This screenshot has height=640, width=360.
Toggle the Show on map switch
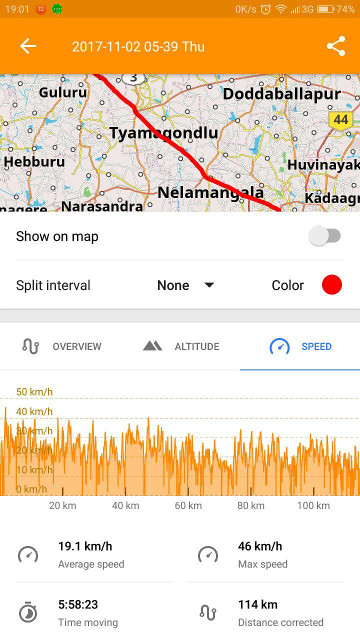point(325,236)
